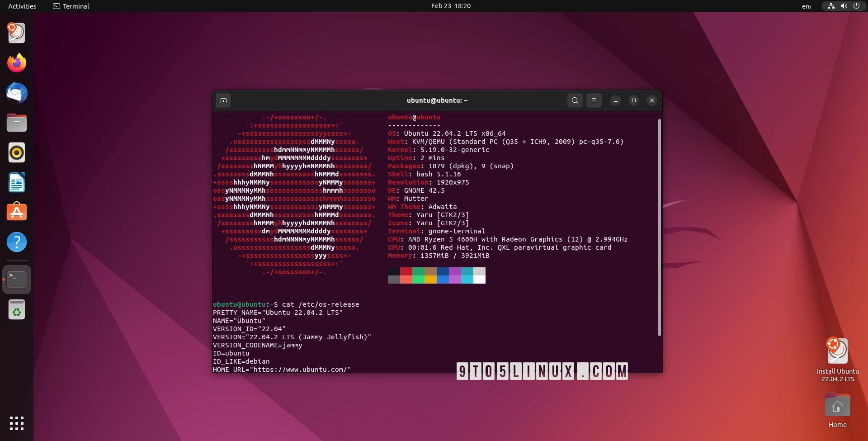Open the calendar via the clock

(x=450, y=6)
